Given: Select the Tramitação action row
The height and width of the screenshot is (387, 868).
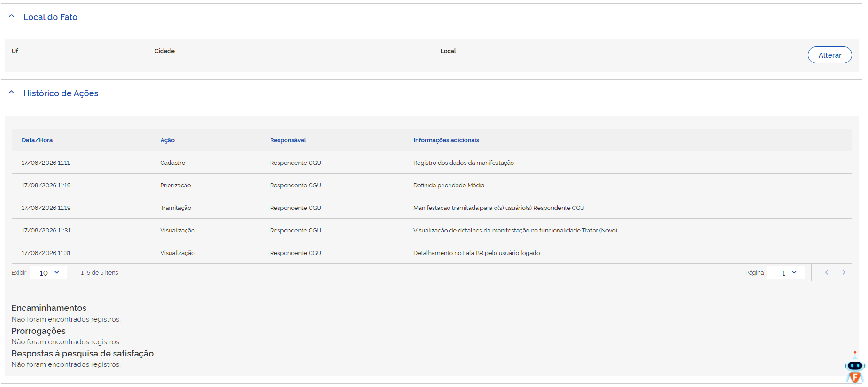Looking at the screenshot, I should pos(432,208).
